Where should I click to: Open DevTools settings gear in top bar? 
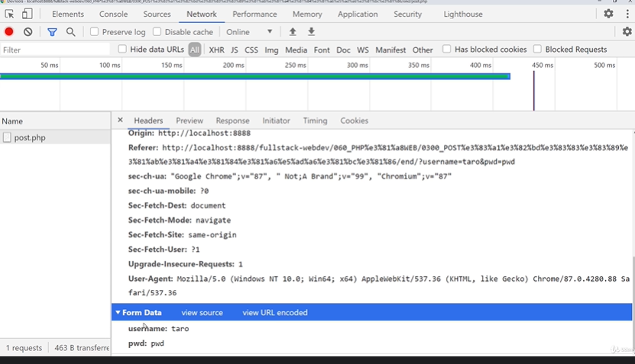pyautogui.click(x=608, y=14)
